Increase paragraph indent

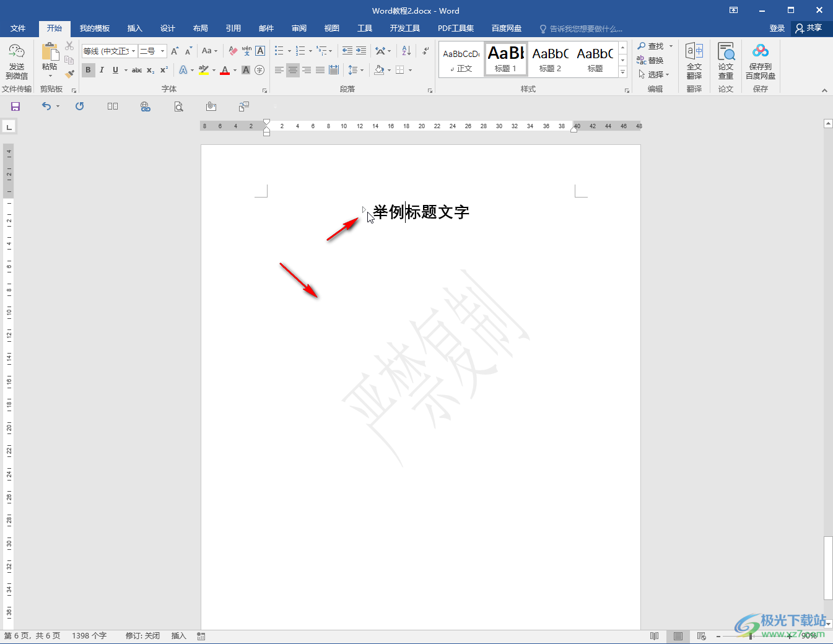(361, 51)
